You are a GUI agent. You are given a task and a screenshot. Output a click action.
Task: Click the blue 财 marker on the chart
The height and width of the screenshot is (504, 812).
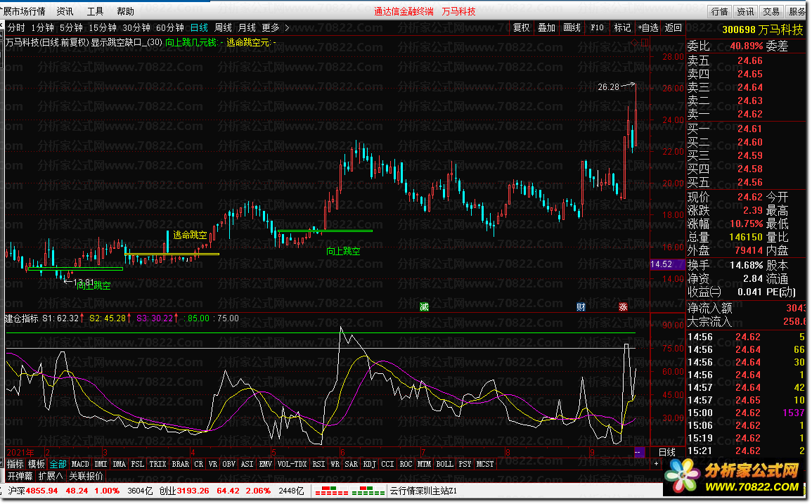(x=581, y=306)
